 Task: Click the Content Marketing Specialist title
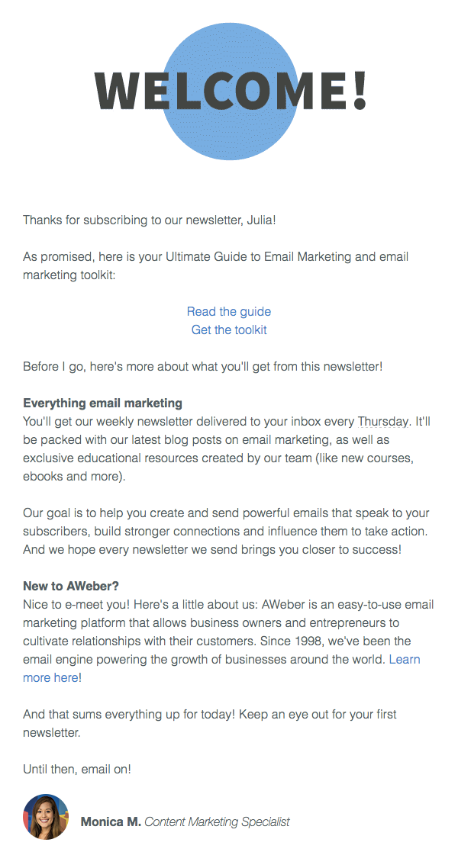217,821
